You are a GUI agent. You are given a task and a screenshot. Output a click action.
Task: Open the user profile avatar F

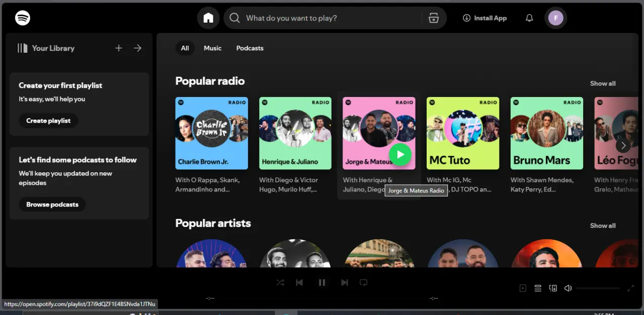point(555,18)
